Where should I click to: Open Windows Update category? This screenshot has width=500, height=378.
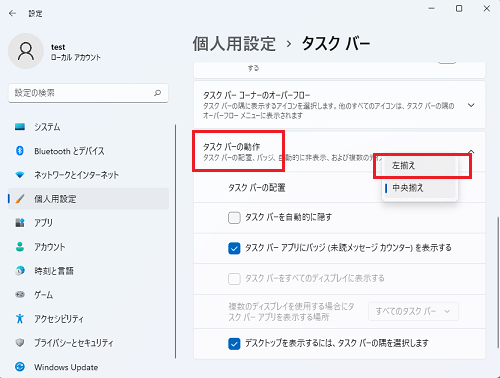click(x=88, y=367)
